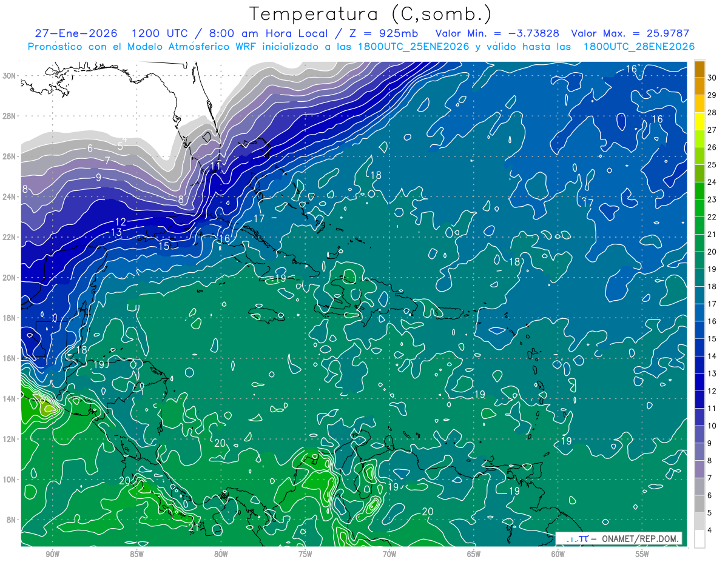Click the contour label "11" near Florida

tap(216, 166)
